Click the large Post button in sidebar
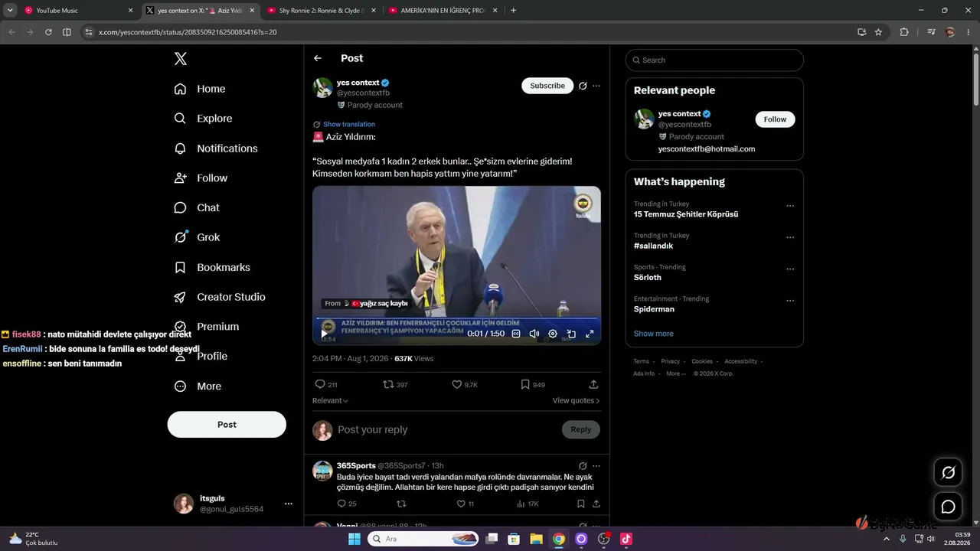This screenshot has height=551, width=980. (x=227, y=425)
